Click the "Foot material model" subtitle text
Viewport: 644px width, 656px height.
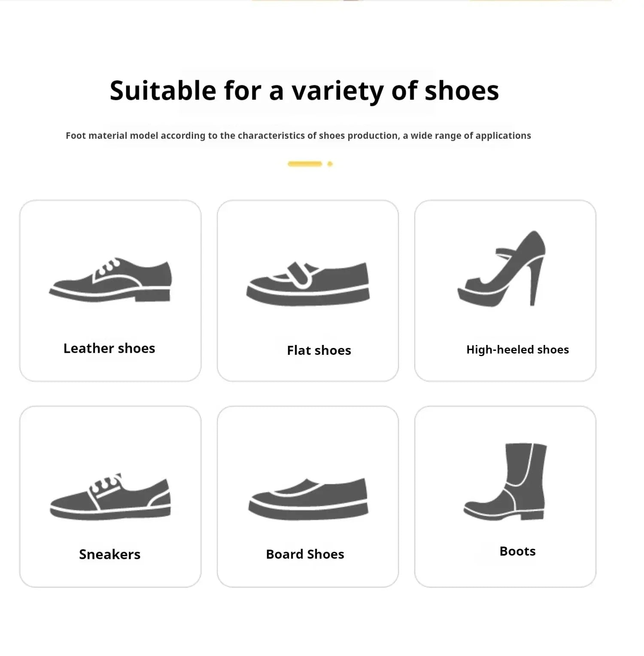point(298,136)
